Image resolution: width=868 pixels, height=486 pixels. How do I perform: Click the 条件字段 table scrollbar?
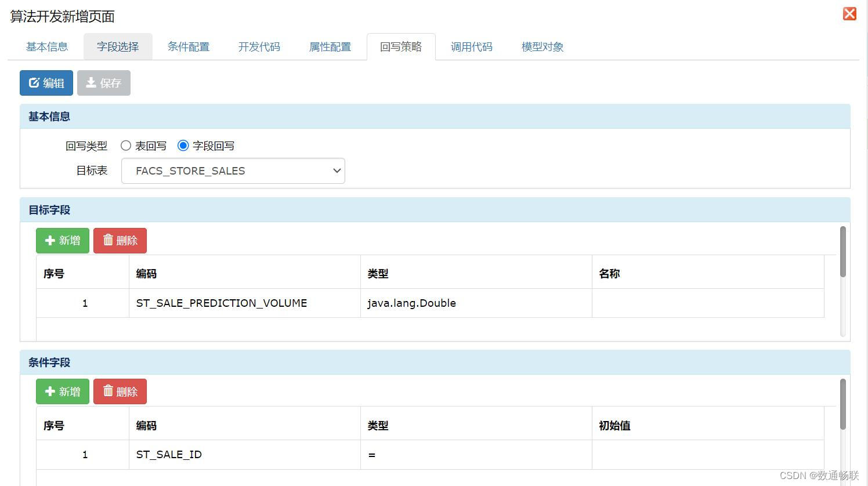(x=843, y=404)
